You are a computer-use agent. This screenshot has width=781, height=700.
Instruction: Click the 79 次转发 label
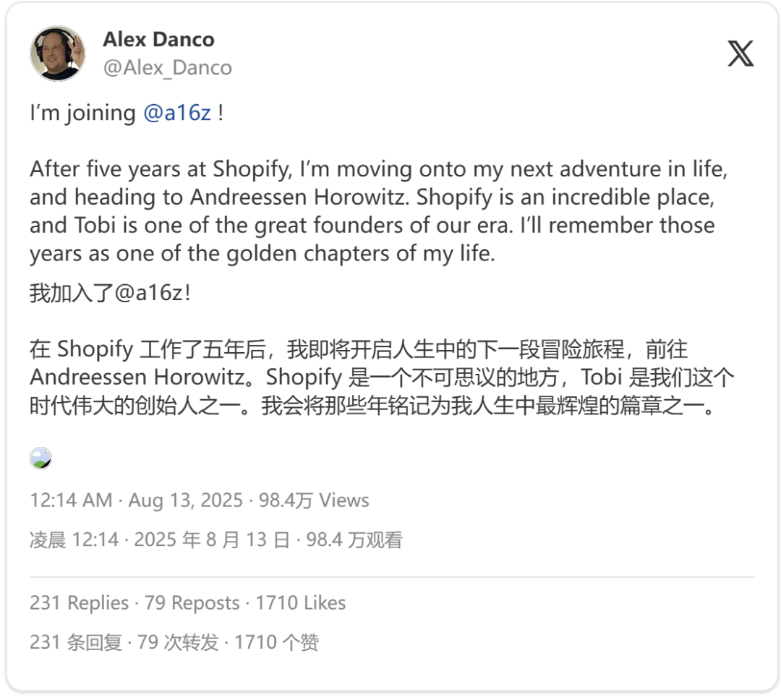(178, 642)
